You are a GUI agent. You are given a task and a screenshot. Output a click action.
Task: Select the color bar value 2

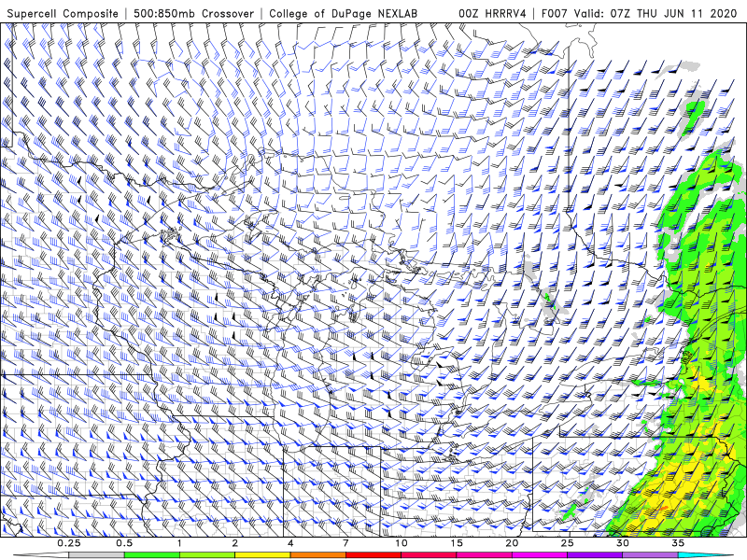click(235, 543)
